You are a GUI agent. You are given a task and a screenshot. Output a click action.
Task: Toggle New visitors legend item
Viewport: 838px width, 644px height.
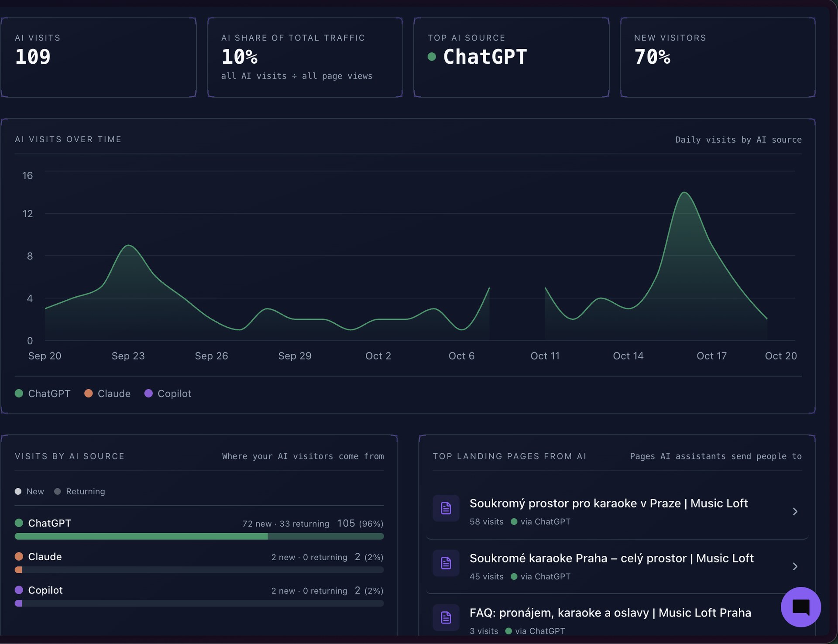[30, 491]
